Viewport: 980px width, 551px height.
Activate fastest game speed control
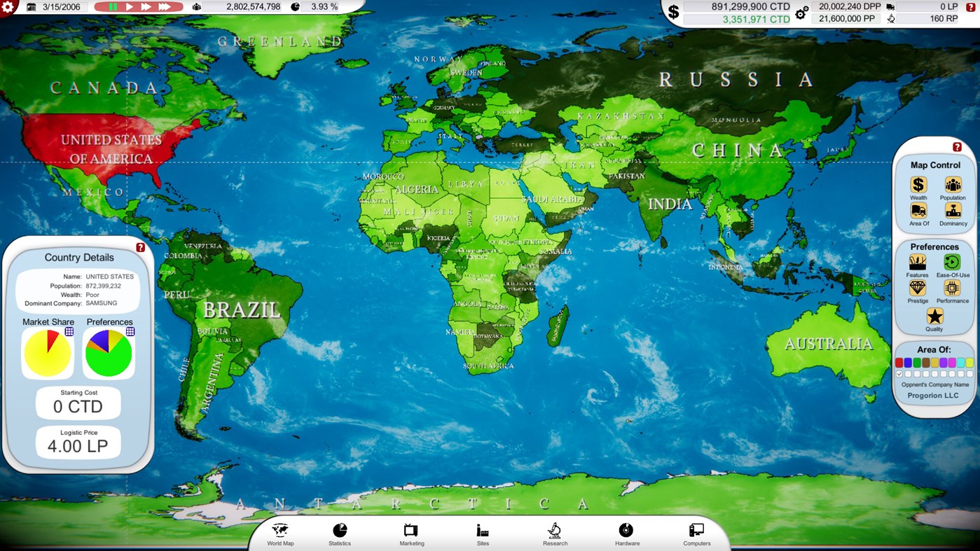tap(165, 6)
